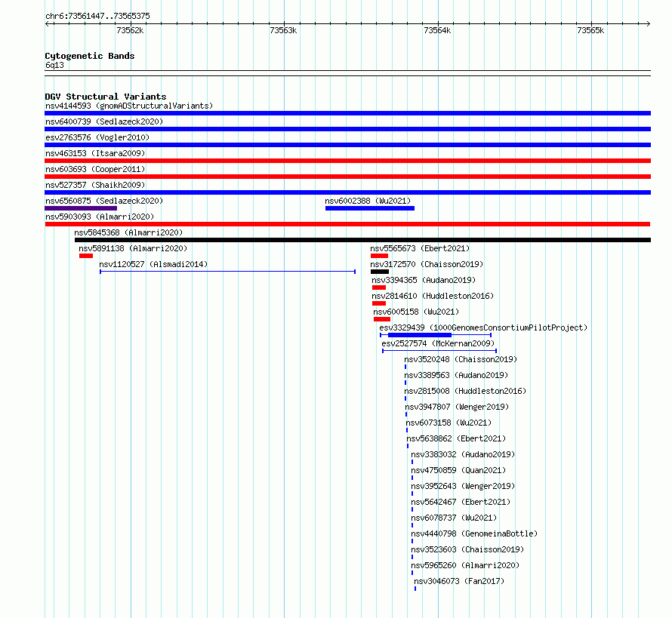Open nsv3523603 (Chaisson2019) label
This screenshot has height=618, width=672.
467,549
